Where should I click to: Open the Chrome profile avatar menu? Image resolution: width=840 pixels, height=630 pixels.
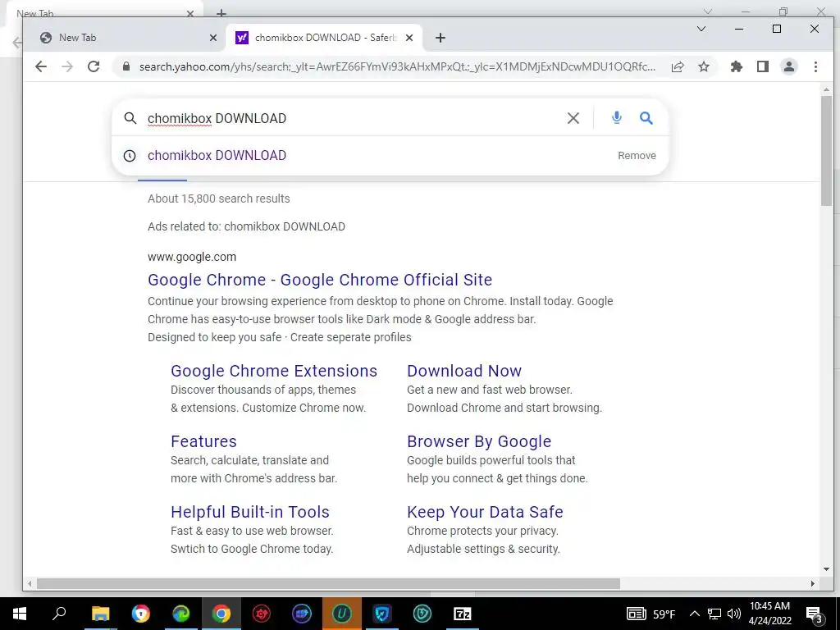(x=789, y=66)
